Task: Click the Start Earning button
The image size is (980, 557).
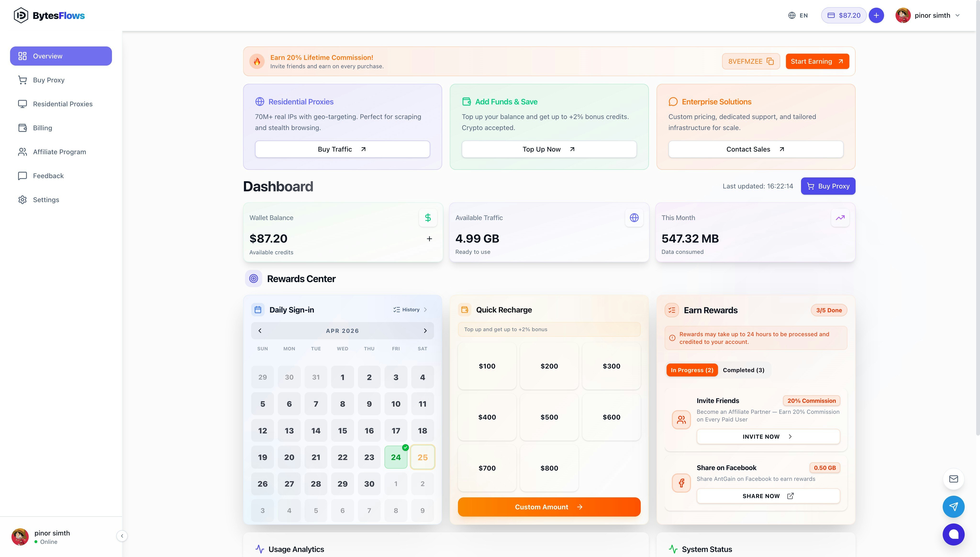Action: click(x=817, y=62)
